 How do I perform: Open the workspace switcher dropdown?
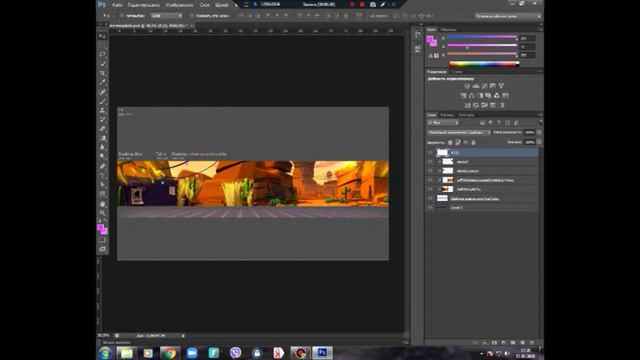(508, 16)
